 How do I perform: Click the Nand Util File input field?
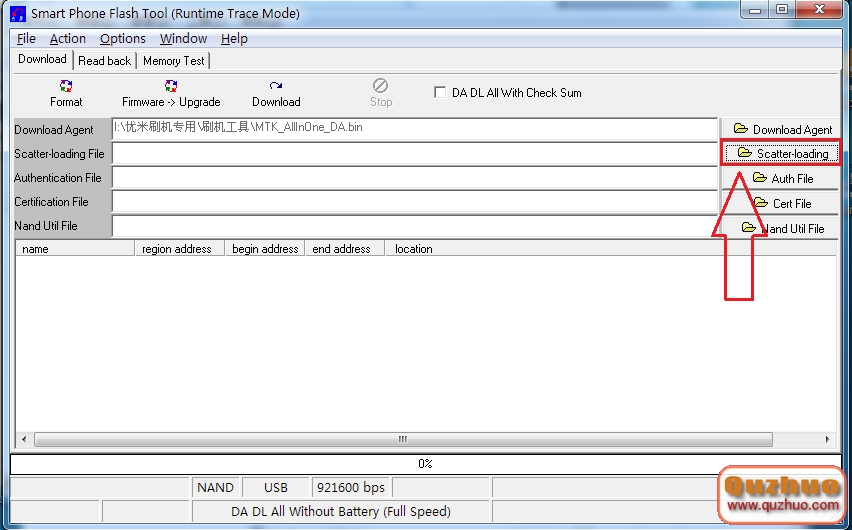415,226
